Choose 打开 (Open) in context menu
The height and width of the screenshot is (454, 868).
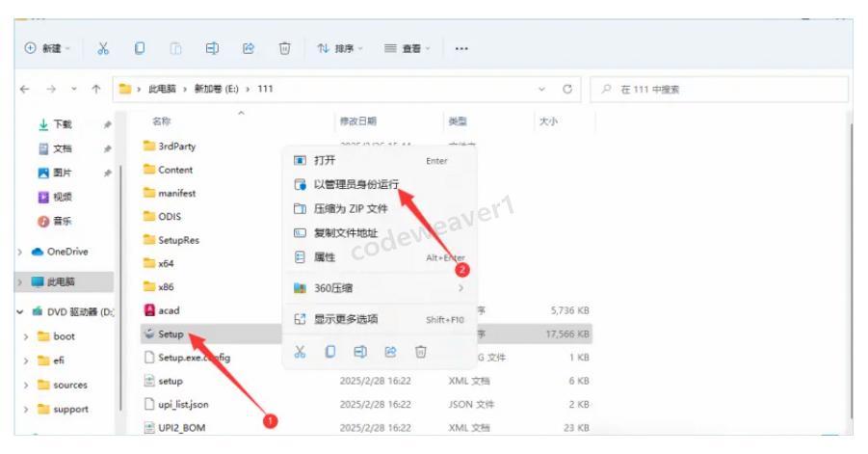[x=380, y=161]
